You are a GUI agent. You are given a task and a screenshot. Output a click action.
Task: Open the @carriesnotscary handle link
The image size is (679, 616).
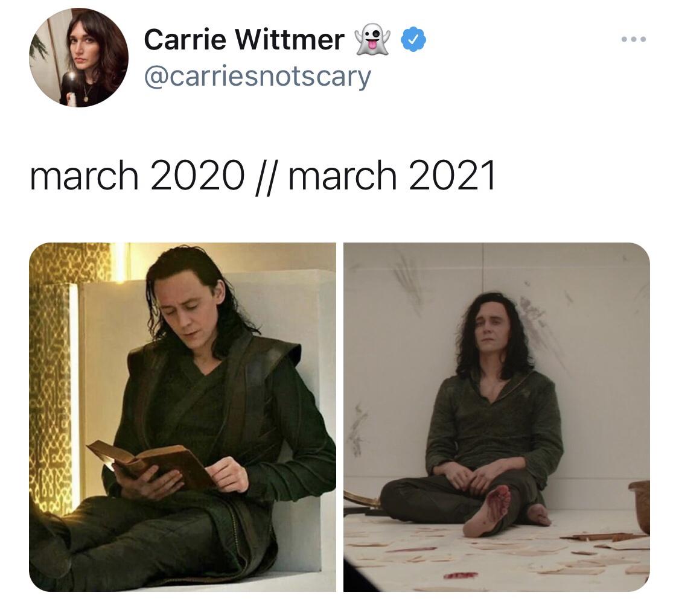coord(257,77)
